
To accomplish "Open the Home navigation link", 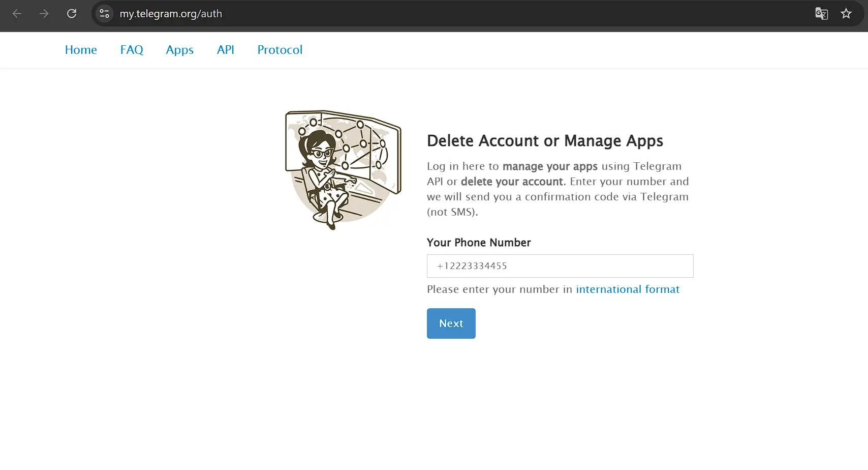I will tap(81, 50).
